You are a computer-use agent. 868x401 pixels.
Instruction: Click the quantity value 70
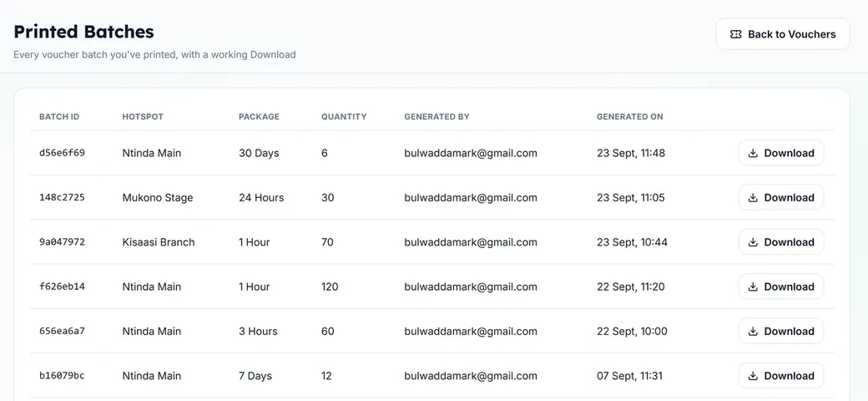(327, 242)
